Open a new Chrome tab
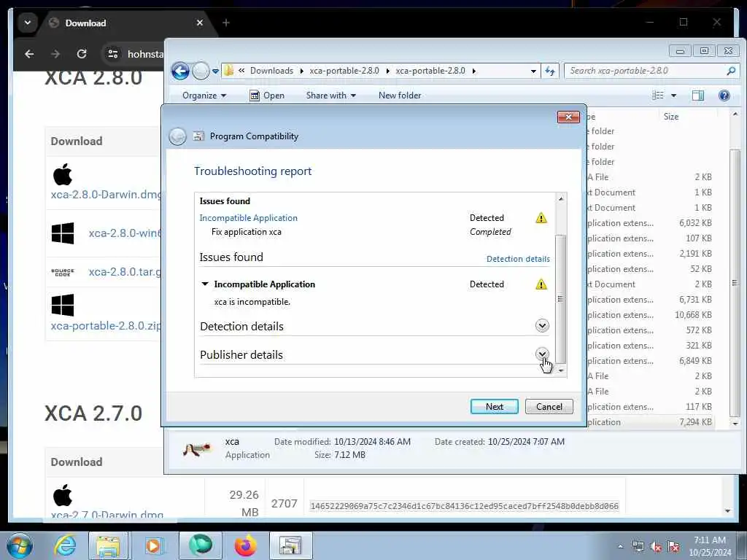747x560 pixels. point(226,23)
